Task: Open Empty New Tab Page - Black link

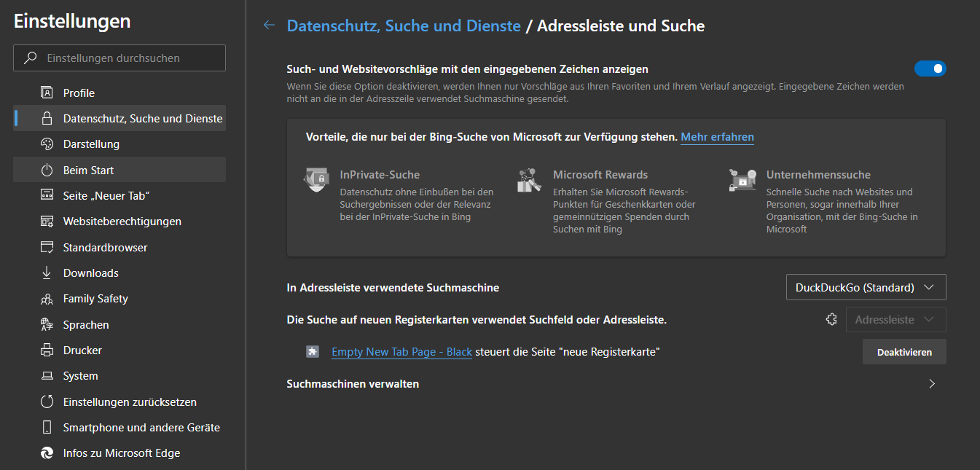Action: tap(401, 352)
